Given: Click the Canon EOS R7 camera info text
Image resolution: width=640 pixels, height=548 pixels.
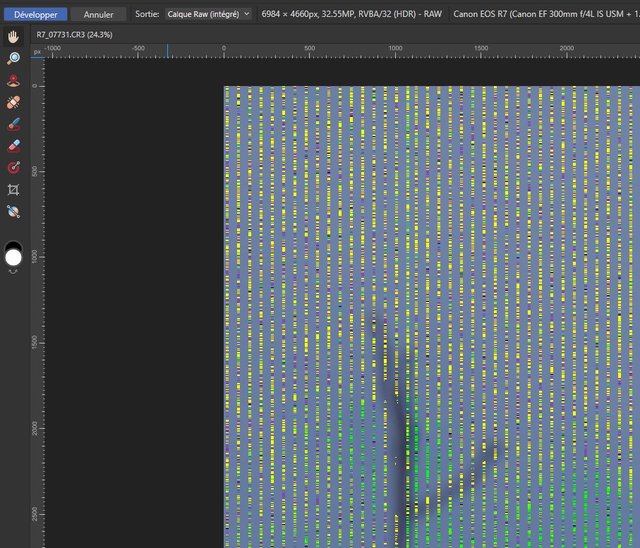Looking at the screenshot, I should (x=546, y=14).
